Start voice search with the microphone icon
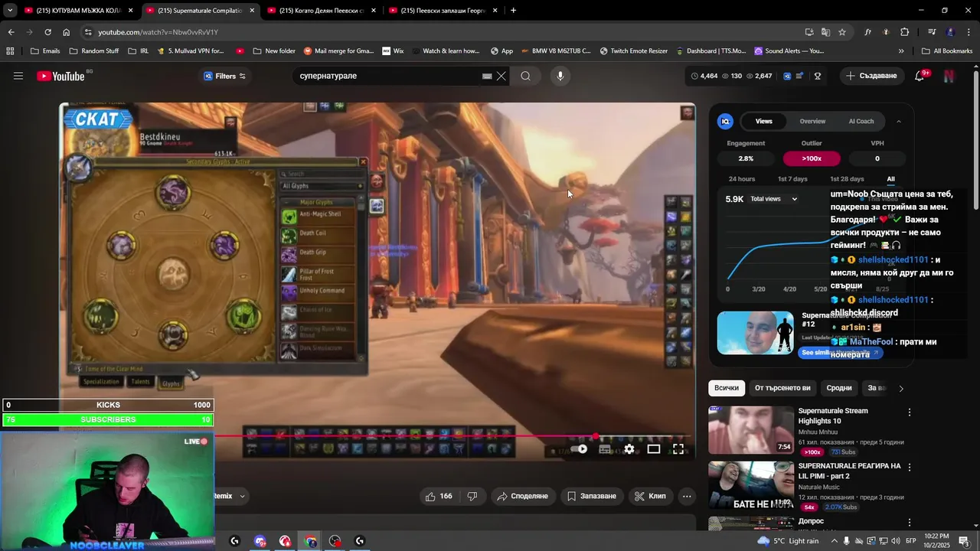This screenshot has height=551, width=980. coord(560,76)
